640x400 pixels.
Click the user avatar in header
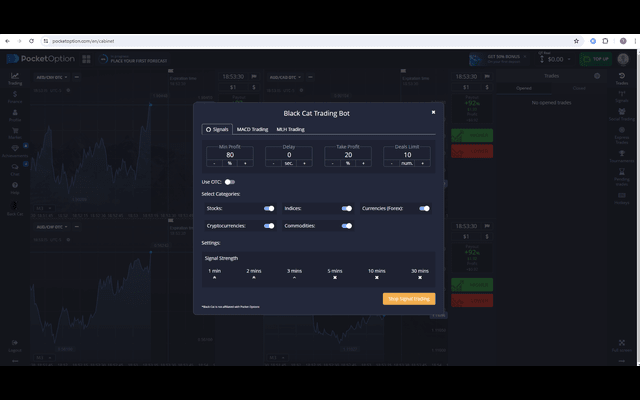pyautogui.click(x=623, y=59)
